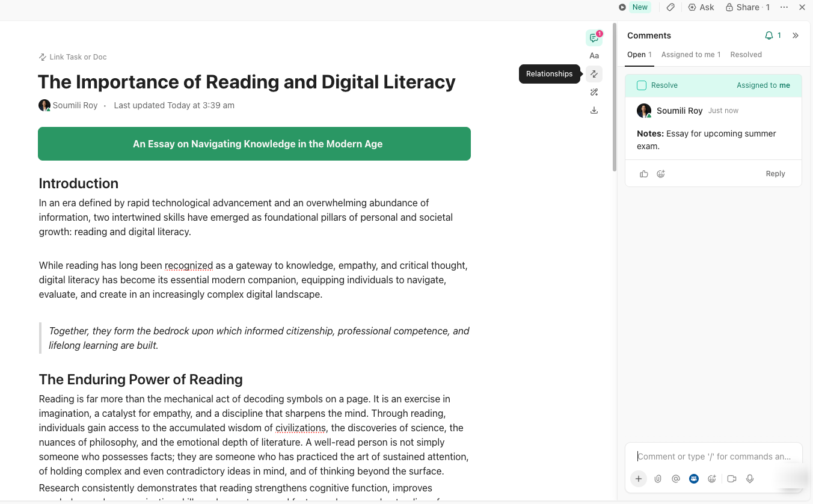
Task: Open the three-dots more options menu
Action: tap(784, 7)
